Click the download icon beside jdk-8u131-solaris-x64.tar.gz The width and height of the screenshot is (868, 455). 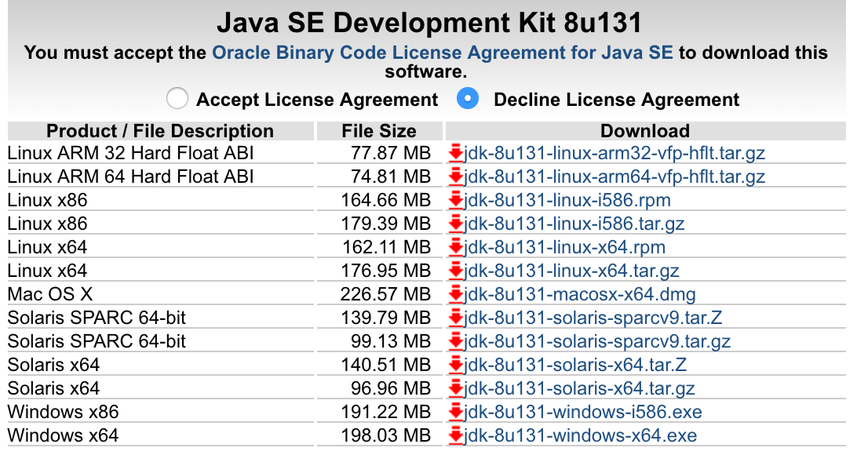coord(456,388)
